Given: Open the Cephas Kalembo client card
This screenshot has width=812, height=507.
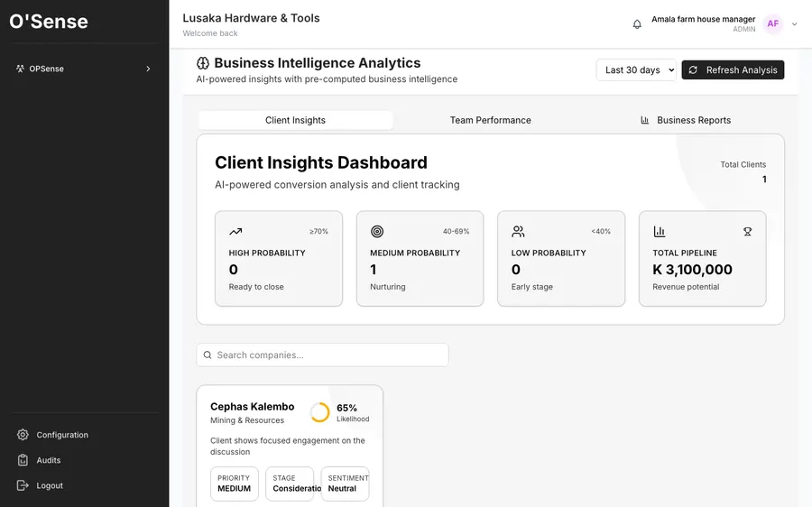Looking at the screenshot, I should click(290, 446).
